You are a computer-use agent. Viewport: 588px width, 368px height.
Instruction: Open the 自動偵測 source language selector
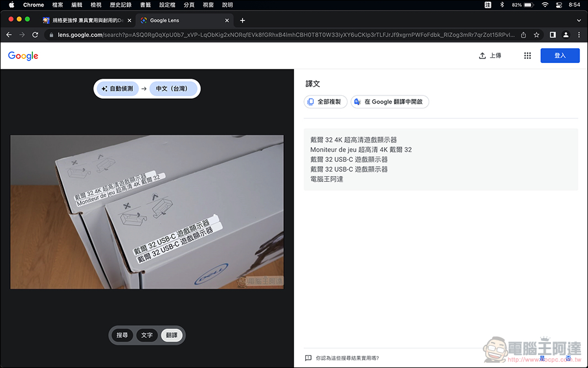pos(118,89)
